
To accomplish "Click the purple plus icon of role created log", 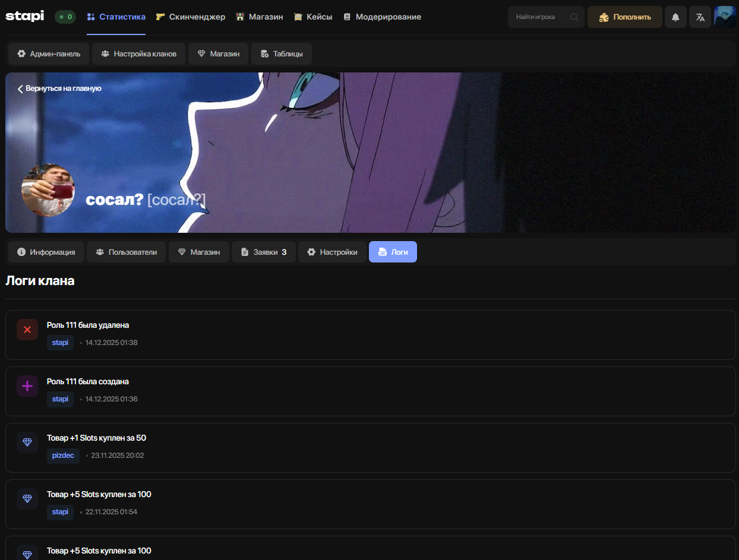I will point(27,386).
